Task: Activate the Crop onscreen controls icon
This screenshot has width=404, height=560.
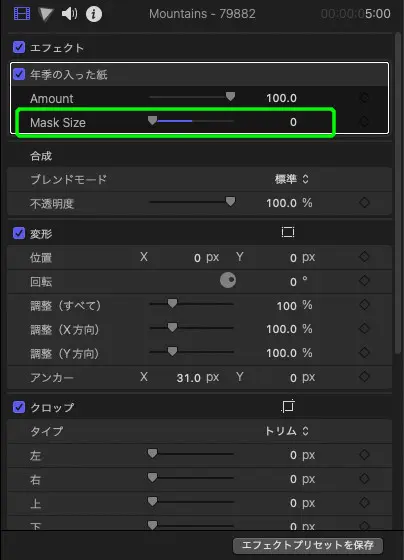Action: pos(288,406)
